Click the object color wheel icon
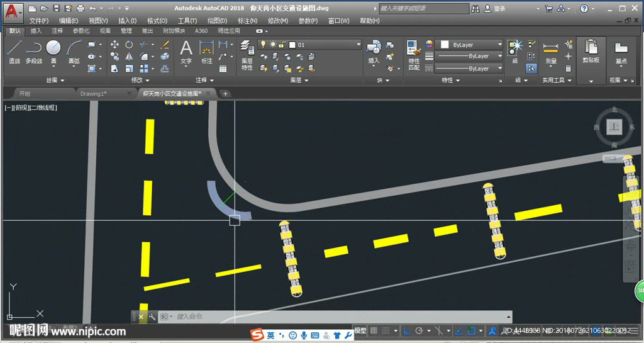Viewport: 644px width, 343px height. click(429, 44)
